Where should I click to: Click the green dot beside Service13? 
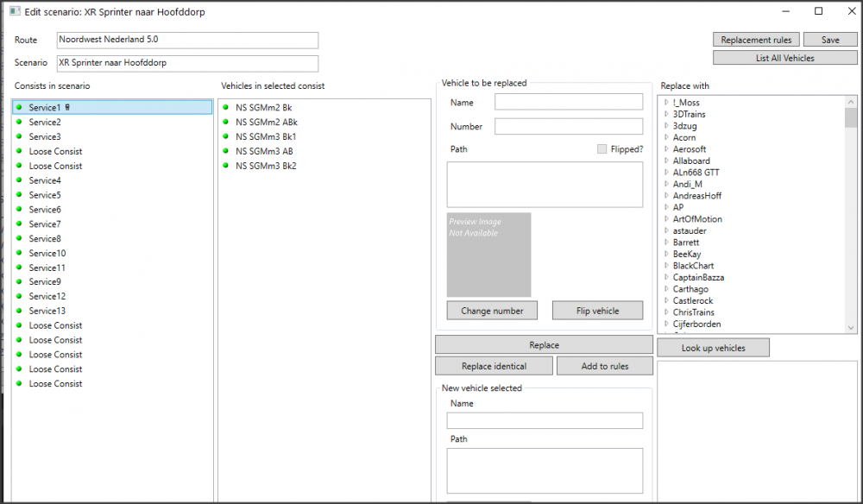point(19,311)
